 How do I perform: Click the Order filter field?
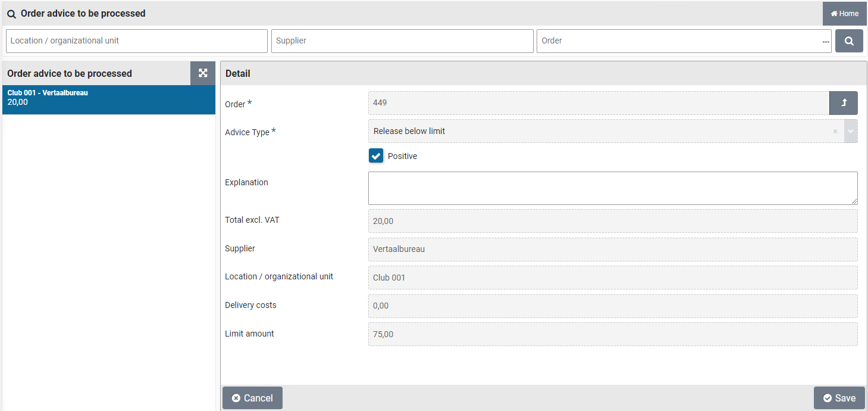tap(678, 41)
